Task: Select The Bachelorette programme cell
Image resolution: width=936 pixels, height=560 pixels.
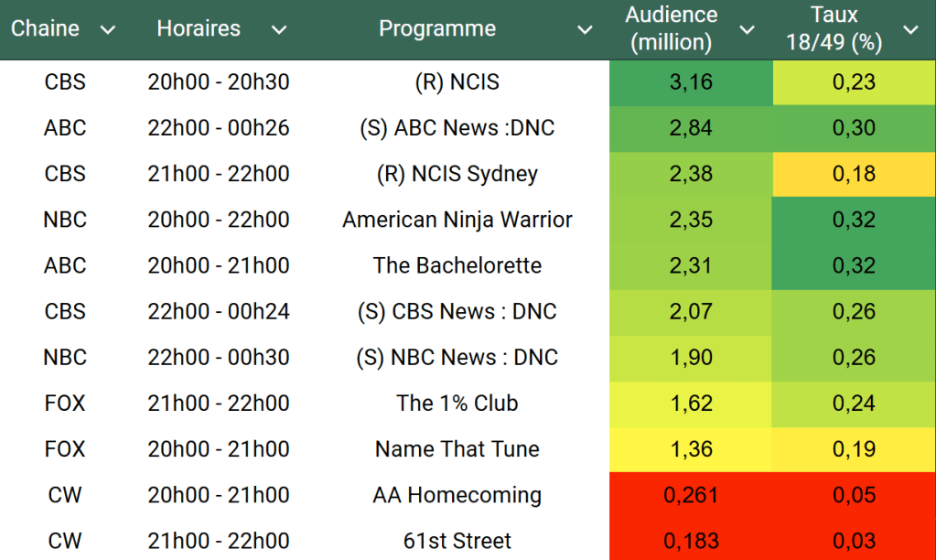Action: tap(457, 265)
